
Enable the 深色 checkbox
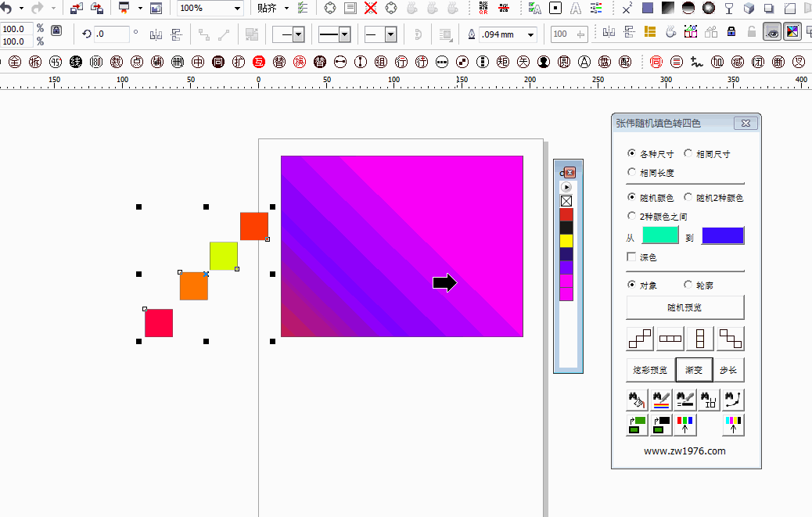[631, 257]
